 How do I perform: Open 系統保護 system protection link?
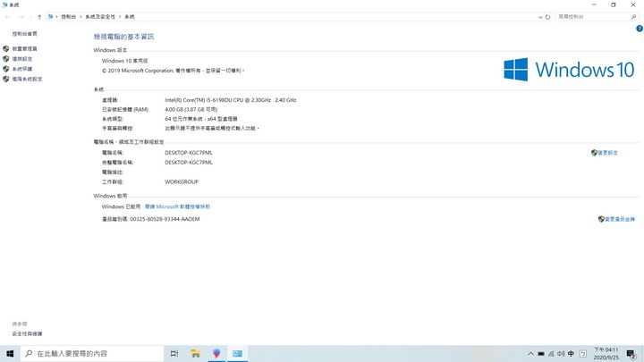click(22, 69)
